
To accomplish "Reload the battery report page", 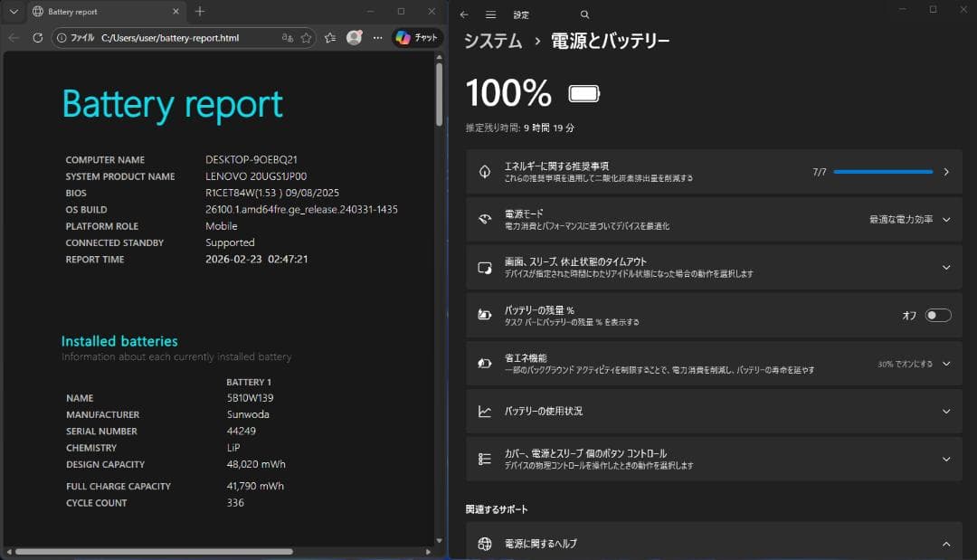I will [x=36, y=38].
